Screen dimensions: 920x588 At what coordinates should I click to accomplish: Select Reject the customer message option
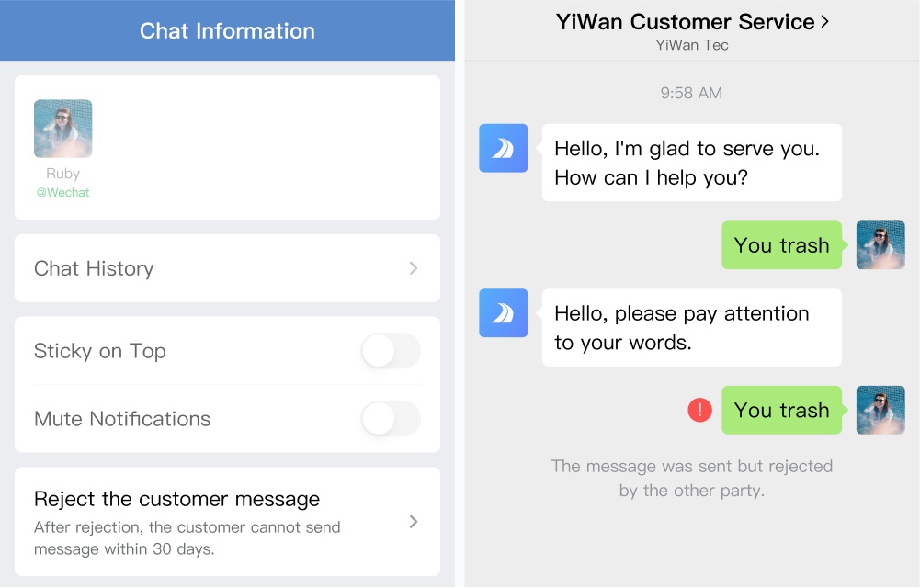click(227, 522)
